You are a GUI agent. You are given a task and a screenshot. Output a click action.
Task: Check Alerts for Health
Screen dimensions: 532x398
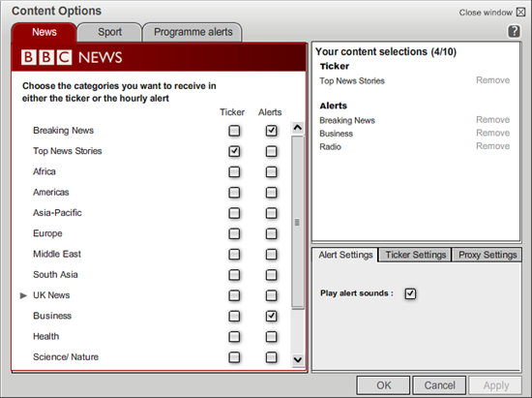[271, 337]
